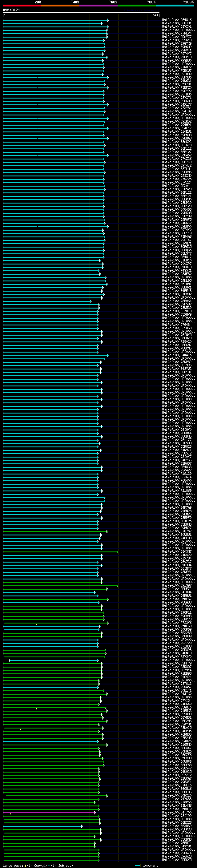Image resolution: width=197 pixels, height=868 pixels.
Task: Select hit label UniRef100_A3BFZ0
Action: [x=177, y=88]
